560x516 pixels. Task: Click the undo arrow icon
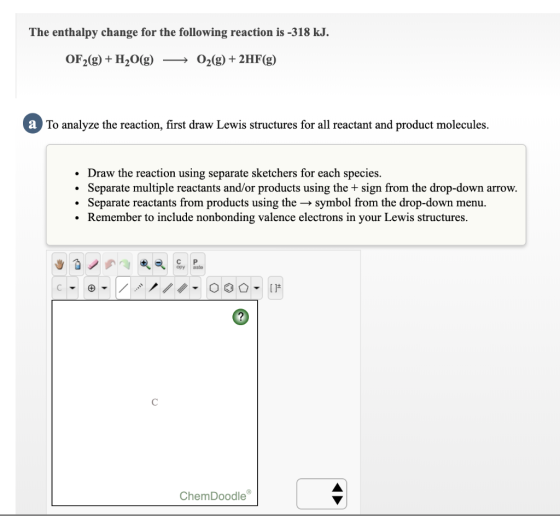110,264
